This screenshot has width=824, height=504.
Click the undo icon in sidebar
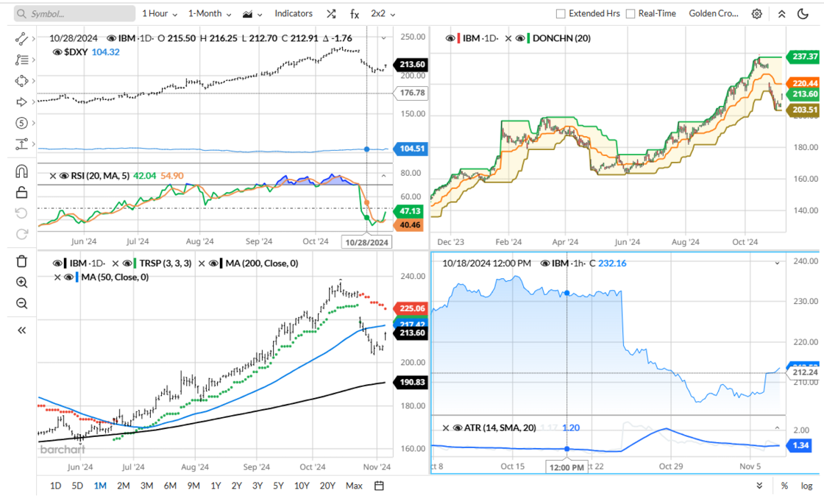click(x=20, y=212)
